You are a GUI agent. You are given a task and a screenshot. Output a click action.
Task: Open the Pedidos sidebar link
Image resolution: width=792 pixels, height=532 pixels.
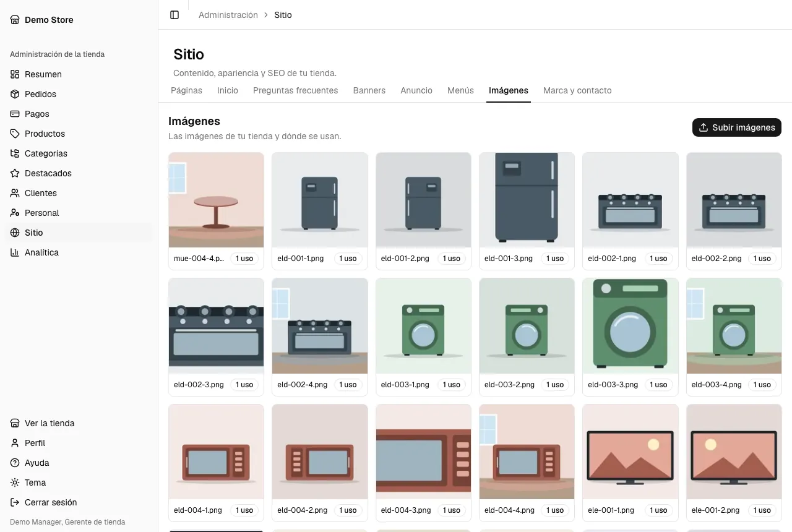coord(79,94)
